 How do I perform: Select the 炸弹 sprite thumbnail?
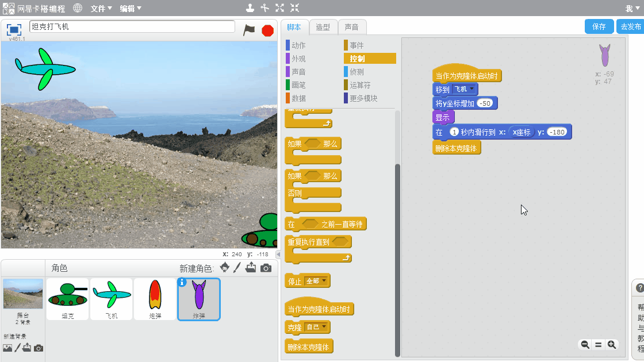tap(199, 299)
